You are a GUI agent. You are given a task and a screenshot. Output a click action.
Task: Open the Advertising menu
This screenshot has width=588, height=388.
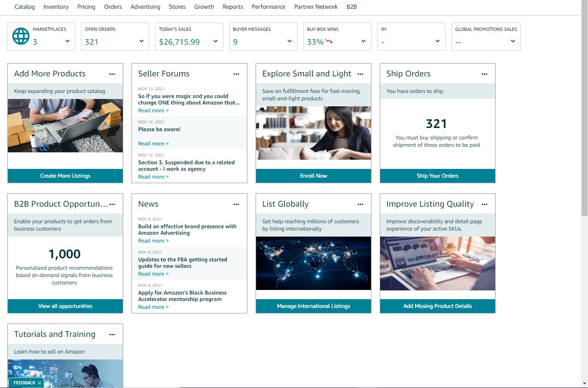145,7
